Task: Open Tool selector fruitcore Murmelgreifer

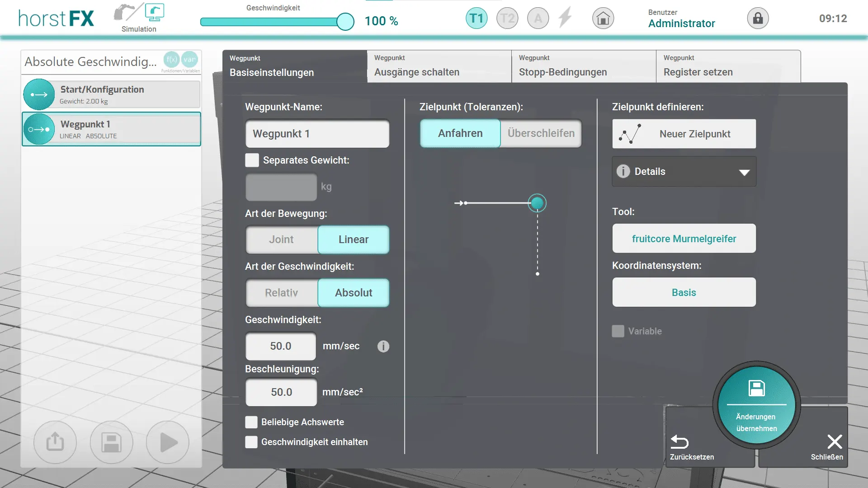Action: [684, 239]
